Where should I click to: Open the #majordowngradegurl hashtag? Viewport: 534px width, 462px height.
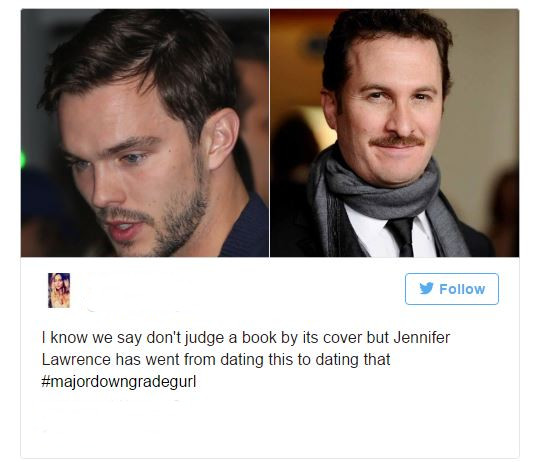pos(119,381)
